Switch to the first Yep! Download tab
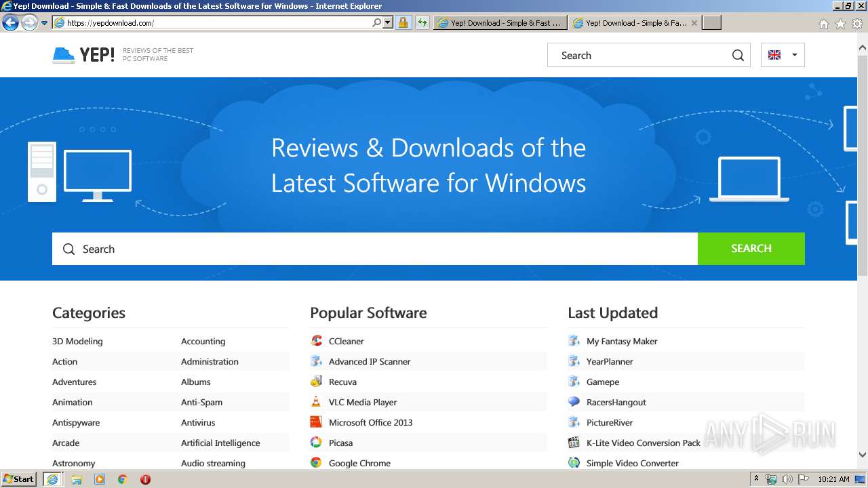The height and width of the screenshot is (488, 868). point(500,23)
